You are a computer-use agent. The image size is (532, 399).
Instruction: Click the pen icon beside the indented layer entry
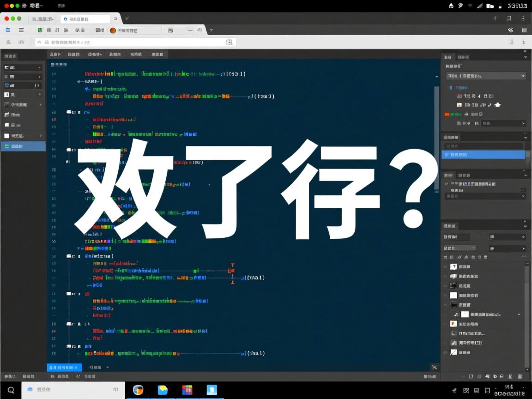click(456, 314)
